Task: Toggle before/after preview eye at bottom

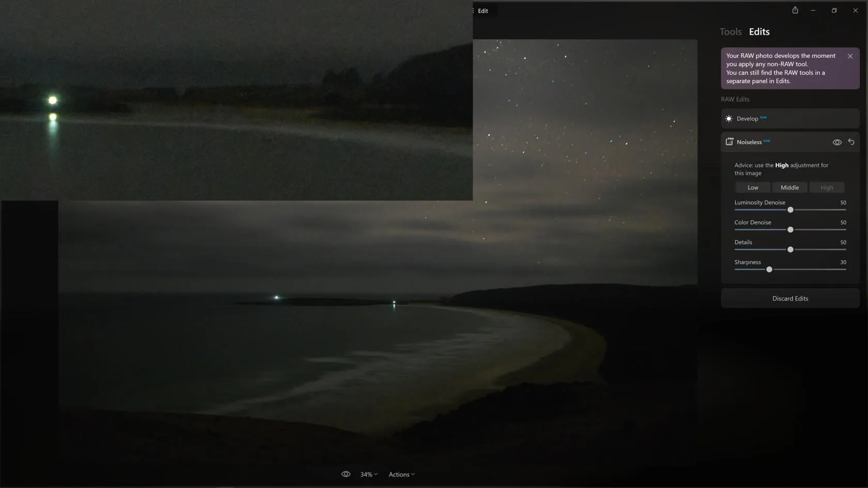Action: [x=346, y=474]
